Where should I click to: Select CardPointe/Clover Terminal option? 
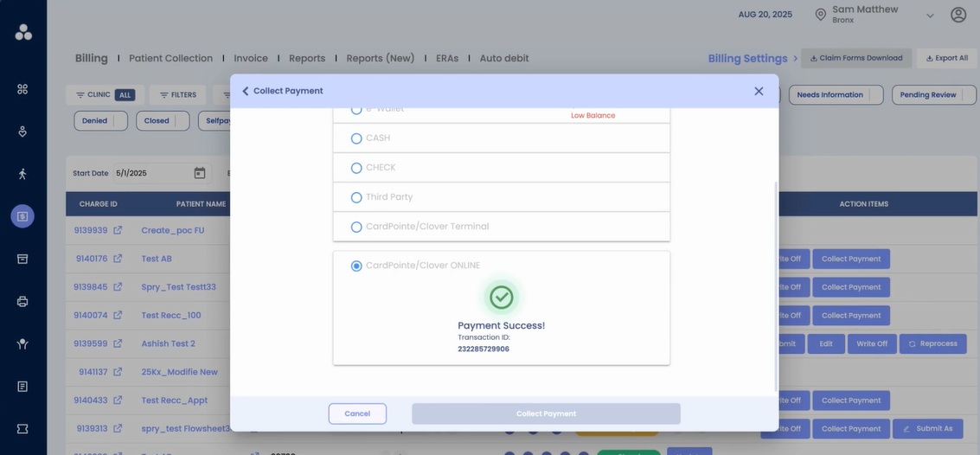pos(356,227)
